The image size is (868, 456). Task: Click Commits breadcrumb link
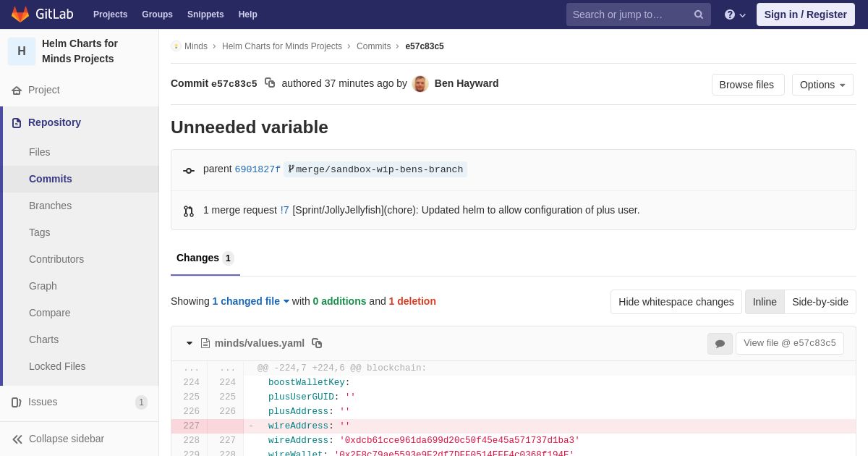(x=373, y=46)
